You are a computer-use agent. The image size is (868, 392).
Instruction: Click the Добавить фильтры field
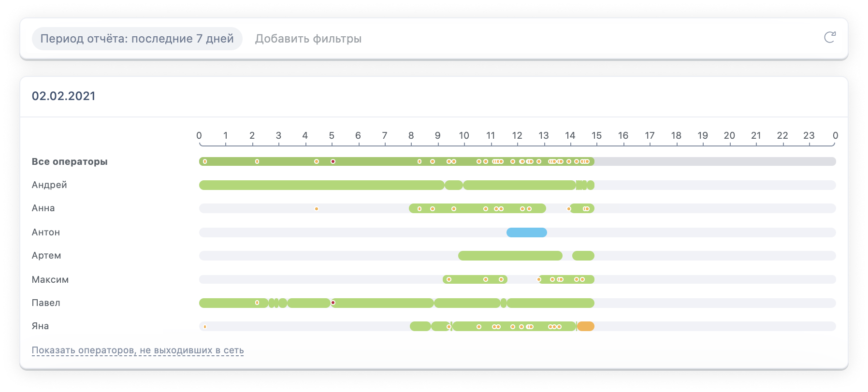308,39
